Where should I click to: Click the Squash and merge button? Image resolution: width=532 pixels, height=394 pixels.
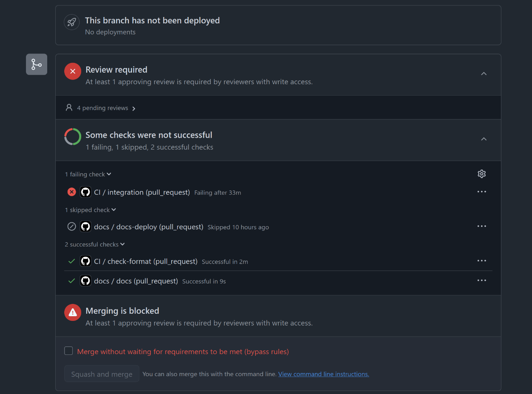click(102, 374)
